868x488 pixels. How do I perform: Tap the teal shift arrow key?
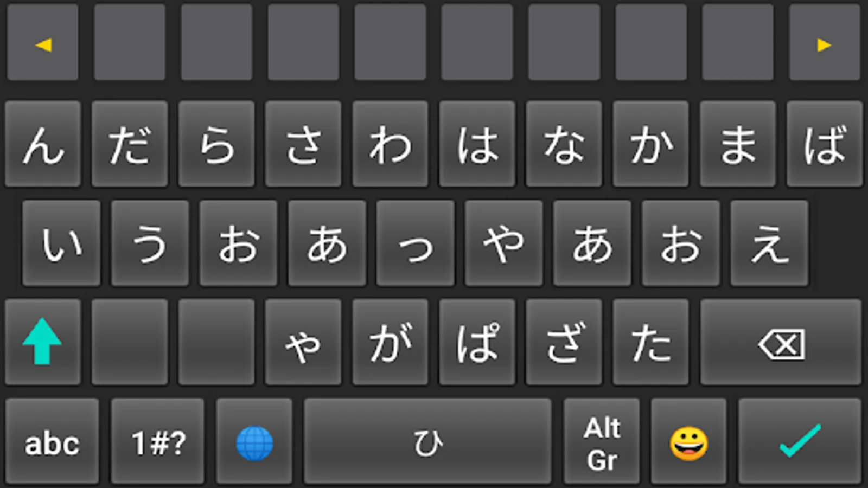43,342
